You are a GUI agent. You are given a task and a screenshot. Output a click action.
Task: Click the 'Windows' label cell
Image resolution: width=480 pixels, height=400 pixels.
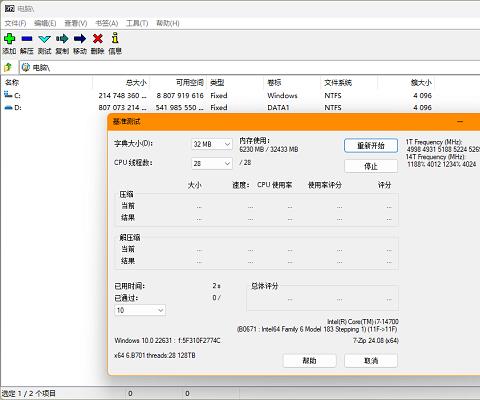point(282,95)
